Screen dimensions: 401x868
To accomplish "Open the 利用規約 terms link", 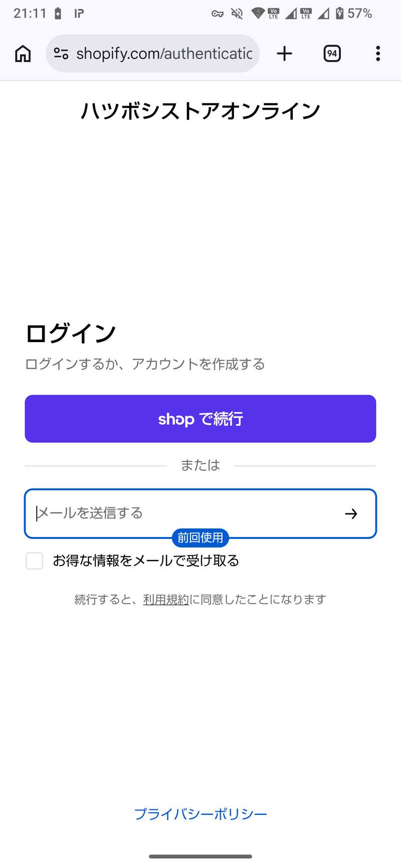I will click(166, 600).
